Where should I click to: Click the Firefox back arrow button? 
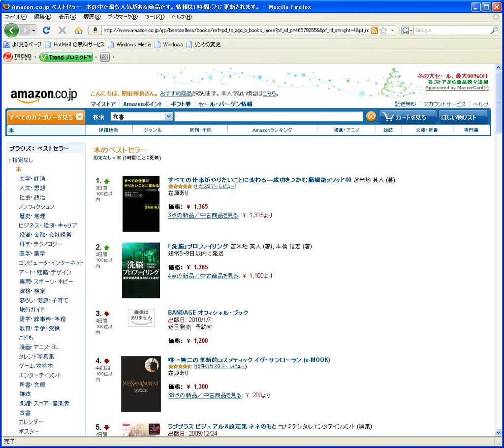click(12, 31)
